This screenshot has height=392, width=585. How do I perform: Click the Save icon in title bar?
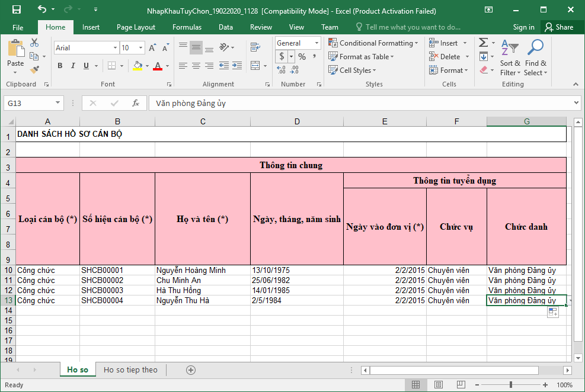16,10
